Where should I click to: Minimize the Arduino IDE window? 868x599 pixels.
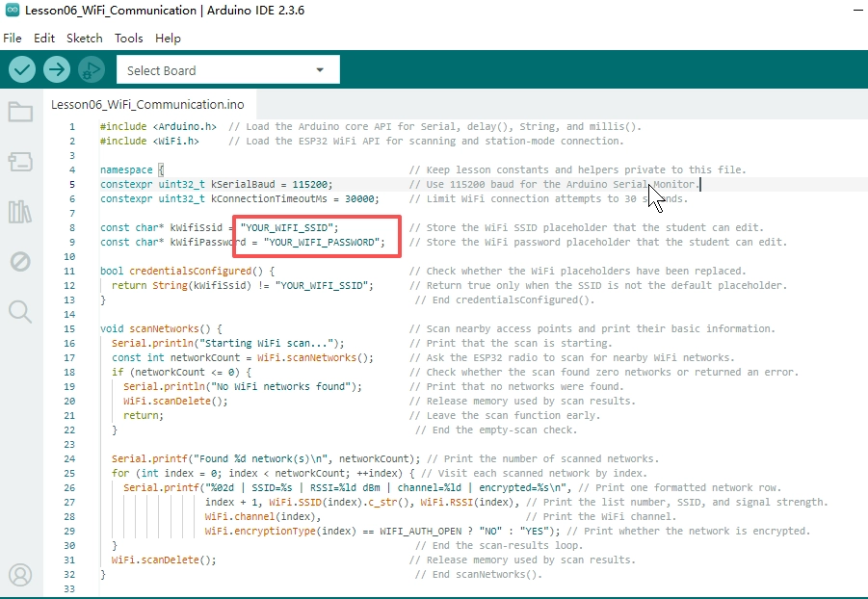[859, 10]
